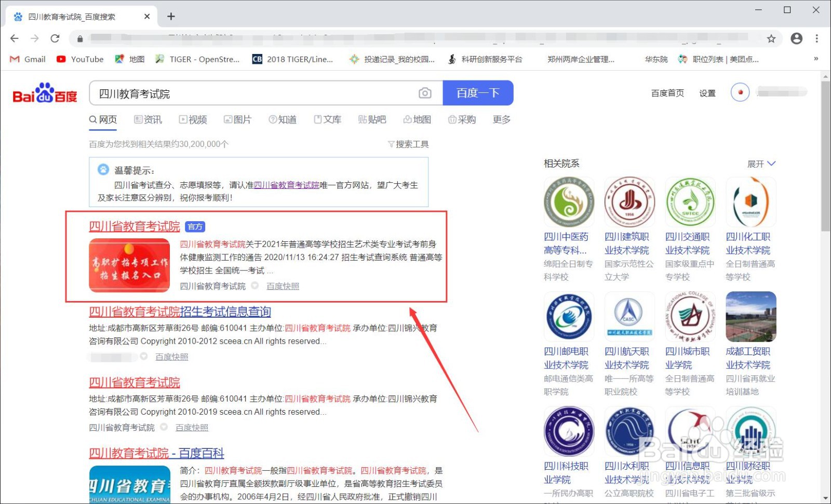The height and width of the screenshot is (504, 831).
Task: Open 百度快照 for 招生考试信息查询 result
Action: point(172,357)
